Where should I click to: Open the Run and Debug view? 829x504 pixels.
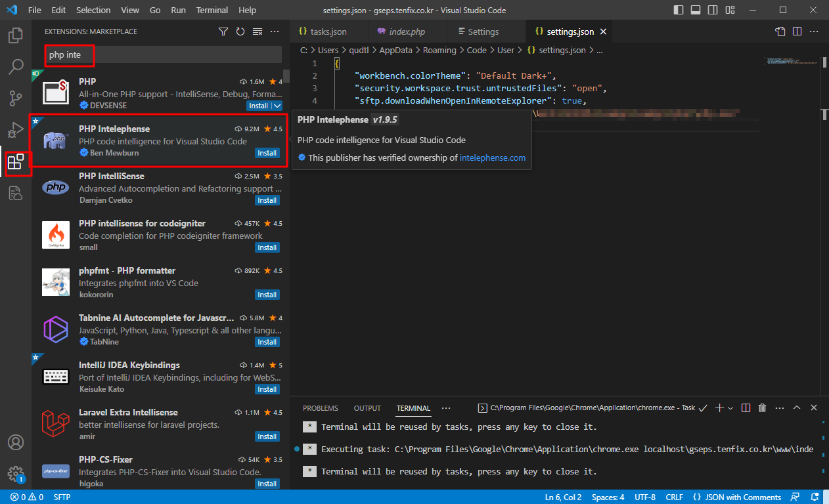pyautogui.click(x=16, y=130)
